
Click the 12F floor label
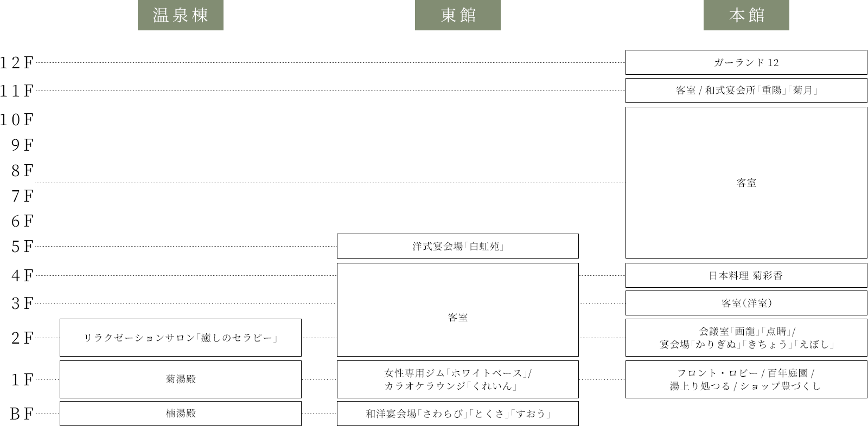pos(17,63)
